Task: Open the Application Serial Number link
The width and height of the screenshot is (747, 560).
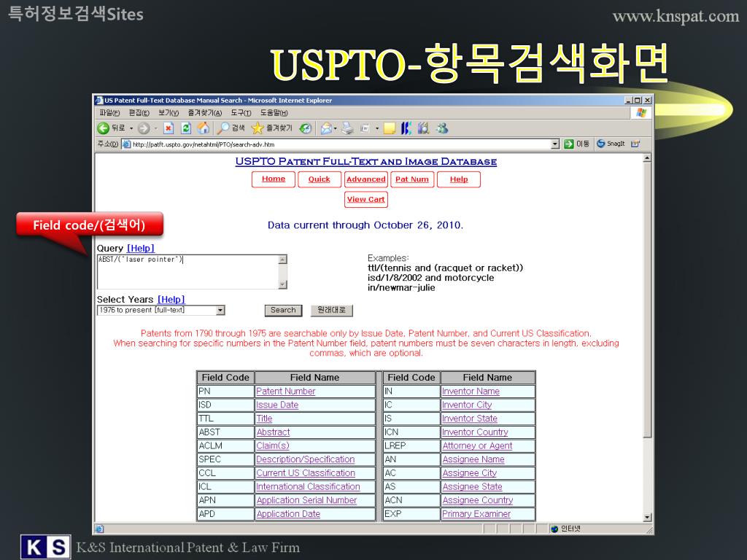Action: 307,500
